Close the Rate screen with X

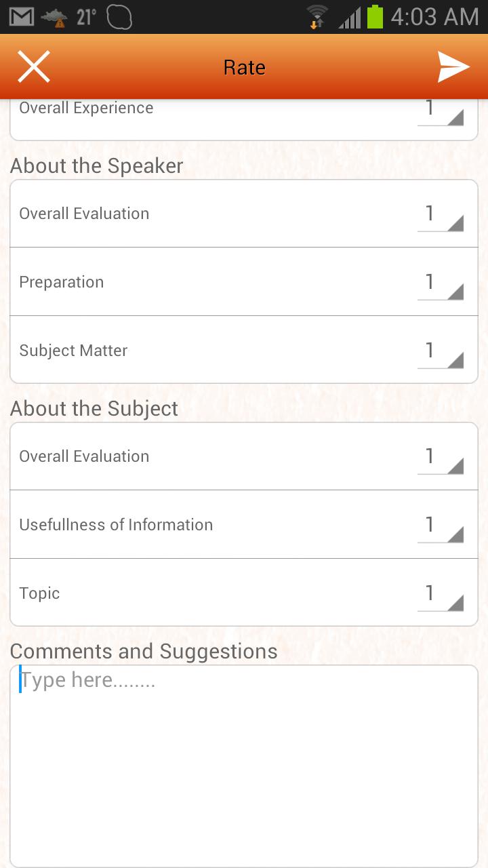point(34,67)
